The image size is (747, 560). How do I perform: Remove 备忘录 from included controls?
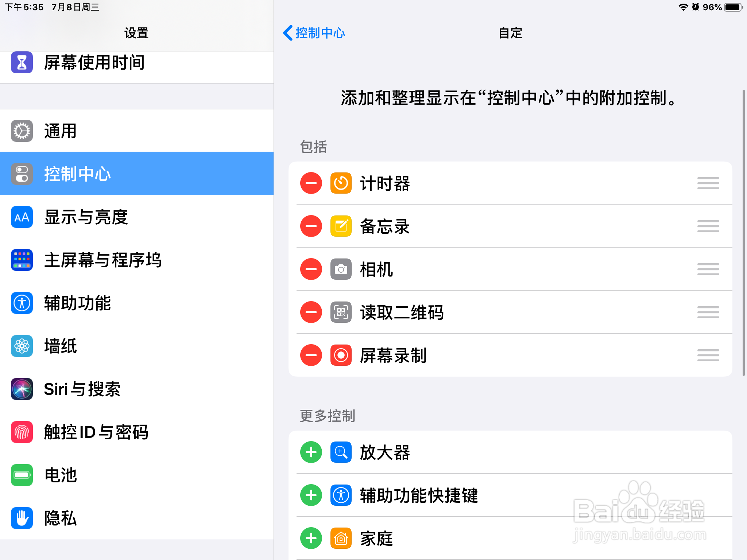[310, 226]
